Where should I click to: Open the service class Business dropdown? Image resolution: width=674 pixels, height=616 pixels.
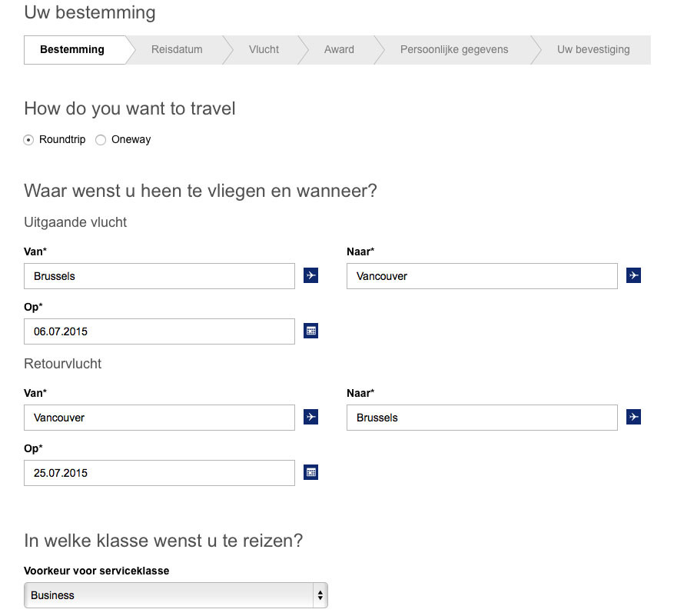click(x=175, y=595)
